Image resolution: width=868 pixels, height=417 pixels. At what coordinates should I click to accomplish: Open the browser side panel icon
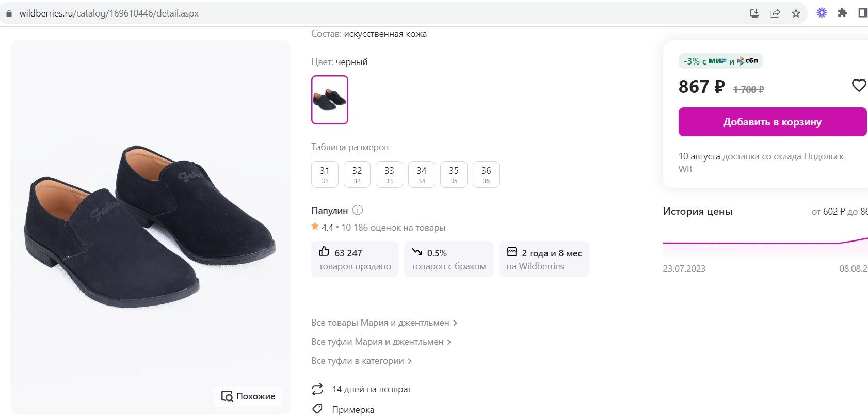pyautogui.click(x=862, y=13)
